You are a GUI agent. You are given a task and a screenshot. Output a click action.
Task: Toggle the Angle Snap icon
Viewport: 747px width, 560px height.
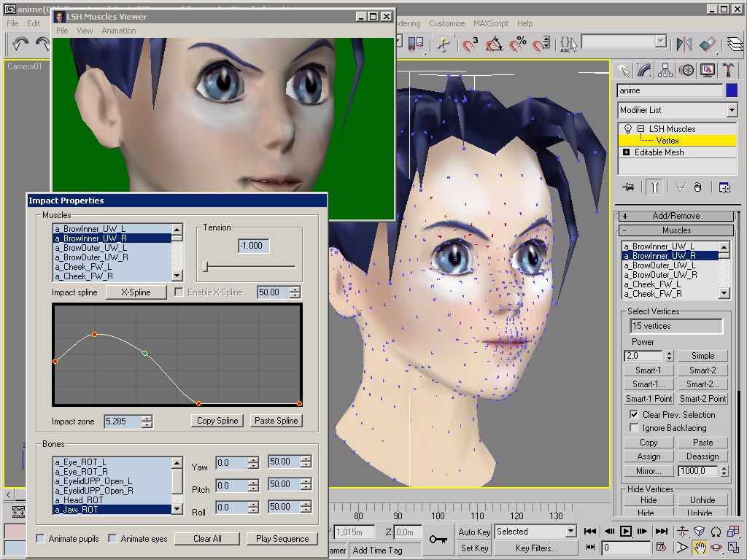coord(494,44)
